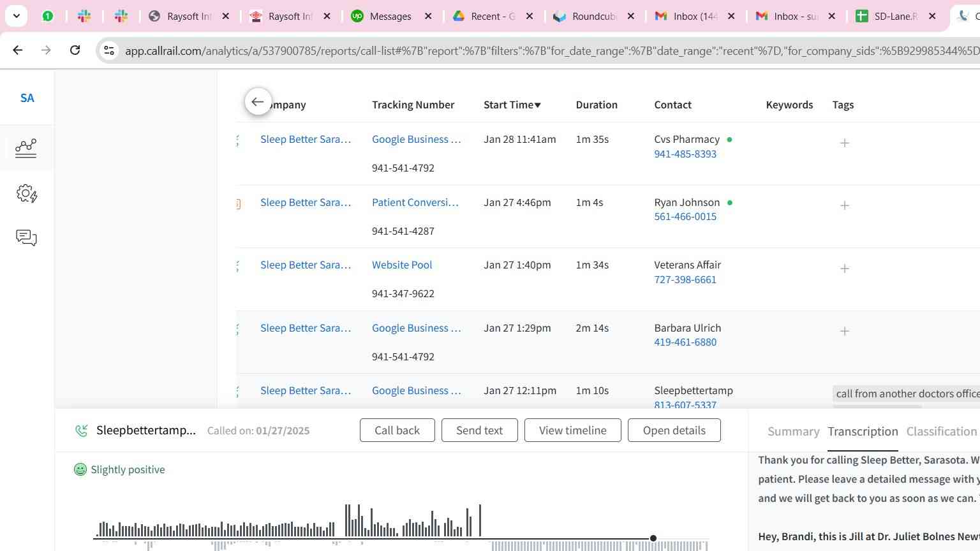980x551 pixels.
Task: Switch to SD-Lane spreadsheet tab
Action: (896, 16)
